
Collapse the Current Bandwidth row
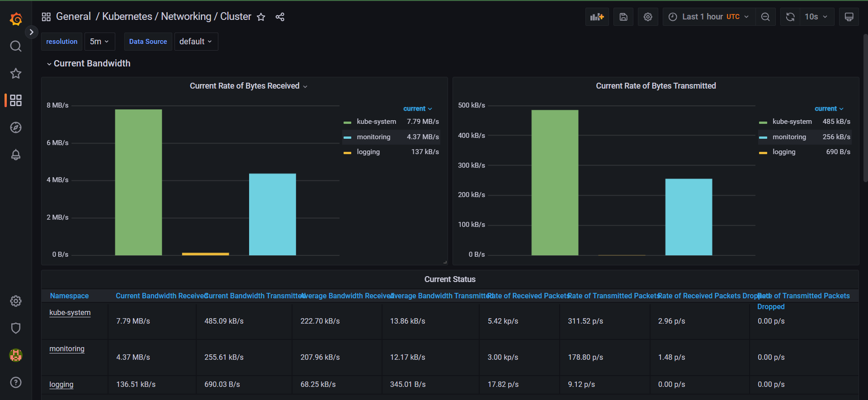pos(88,63)
